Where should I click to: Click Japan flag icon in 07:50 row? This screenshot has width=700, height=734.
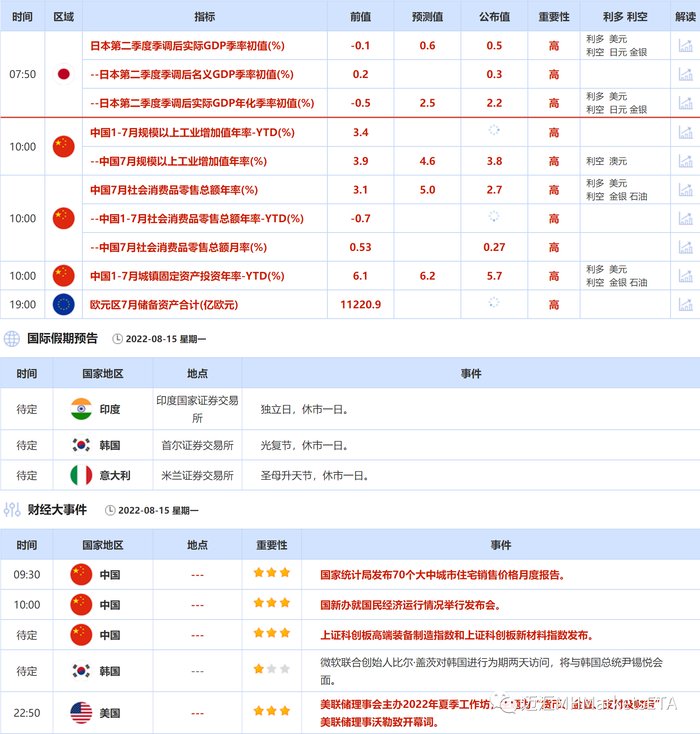point(63,74)
